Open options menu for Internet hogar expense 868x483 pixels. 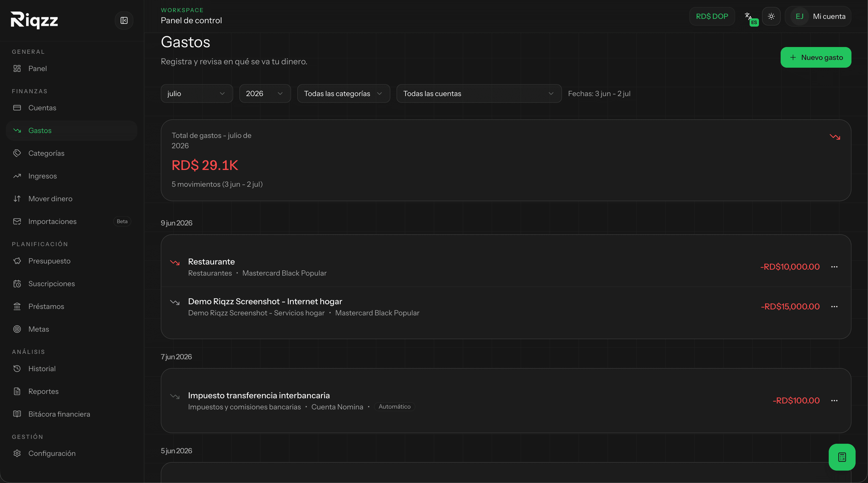[834, 307]
